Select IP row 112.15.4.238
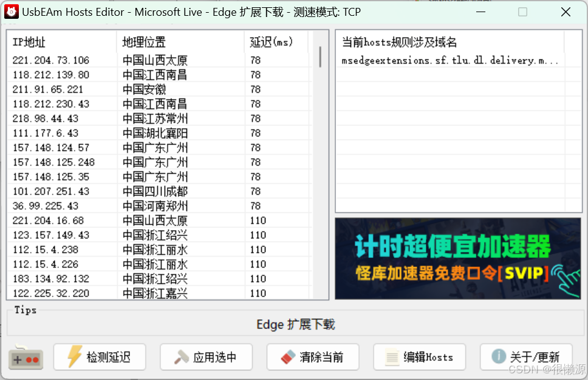Image resolution: width=588 pixels, height=380 pixels. point(159,250)
